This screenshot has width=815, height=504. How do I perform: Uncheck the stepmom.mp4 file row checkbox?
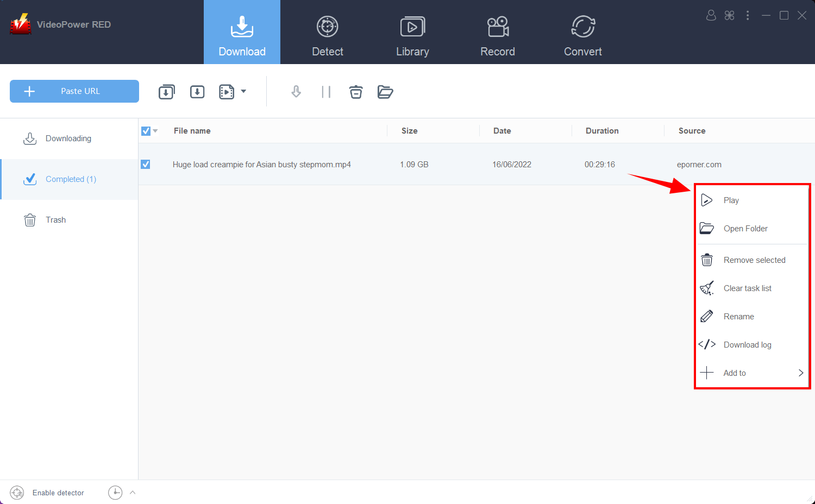146,164
